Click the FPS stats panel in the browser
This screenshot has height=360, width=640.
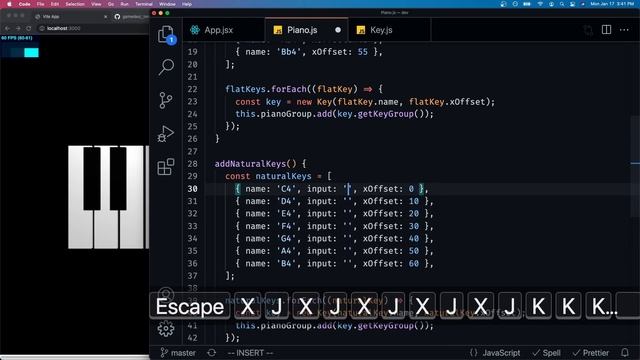[x=20, y=47]
